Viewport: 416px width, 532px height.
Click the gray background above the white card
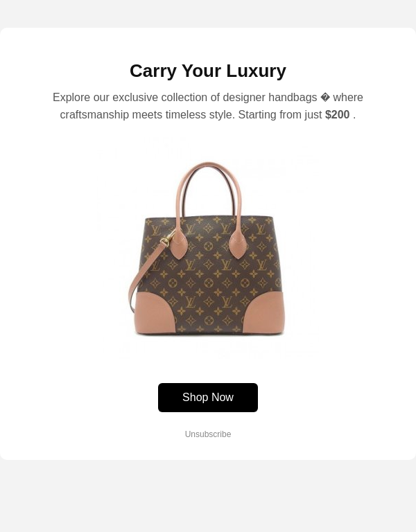pyautogui.click(x=208, y=14)
